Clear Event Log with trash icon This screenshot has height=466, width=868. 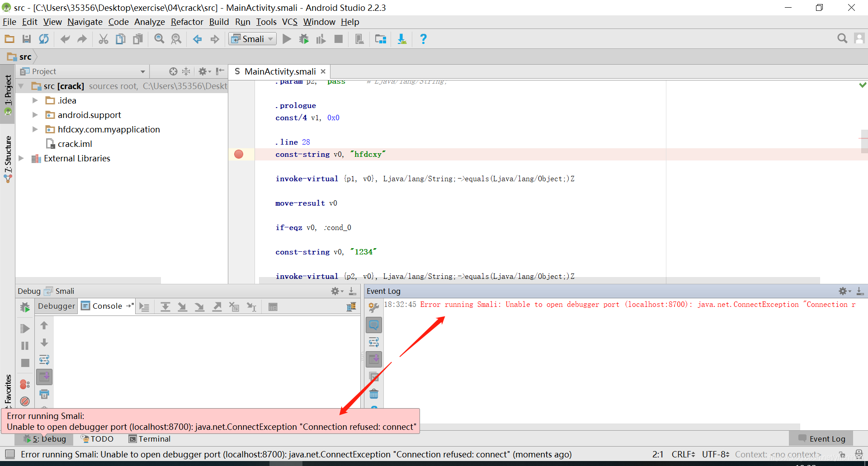[374, 394]
